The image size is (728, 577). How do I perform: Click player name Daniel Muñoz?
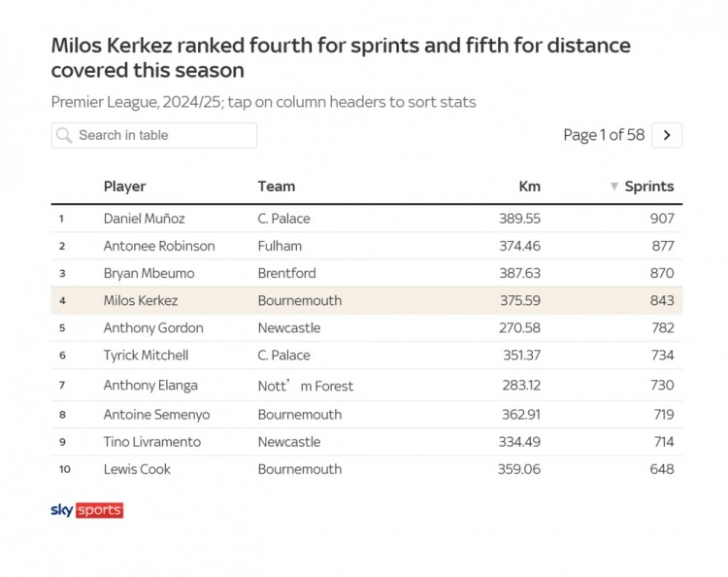point(144,219)
